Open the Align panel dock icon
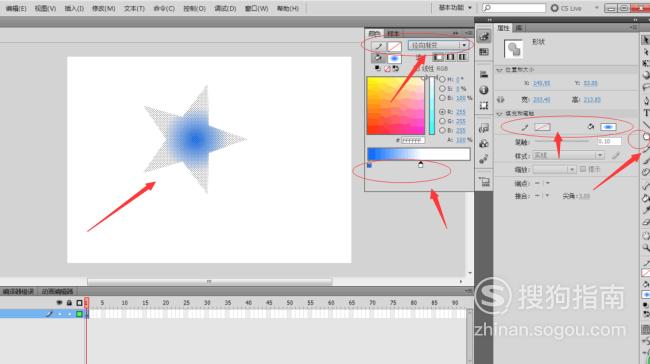The height and width of the screenshot is (364, 650). point(484,75)
